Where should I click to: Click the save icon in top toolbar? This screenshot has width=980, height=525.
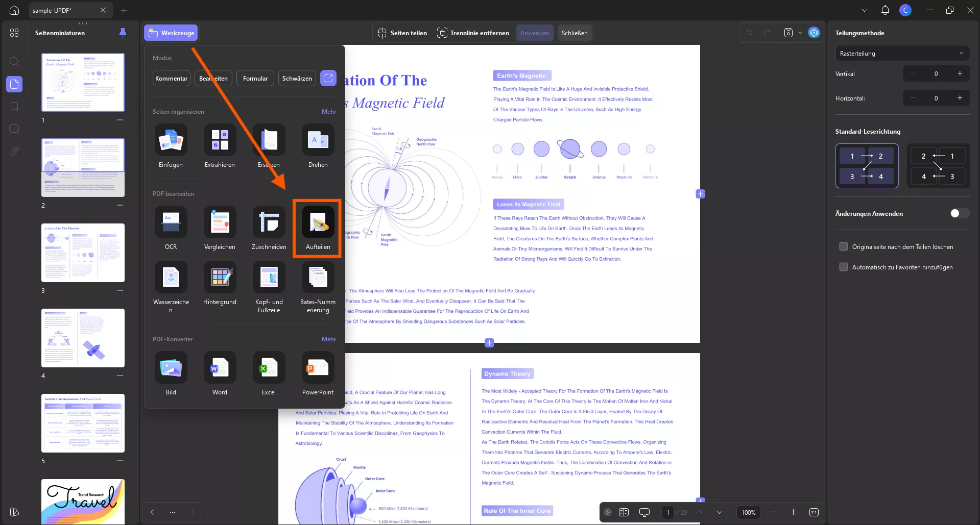tap(788, 33)
